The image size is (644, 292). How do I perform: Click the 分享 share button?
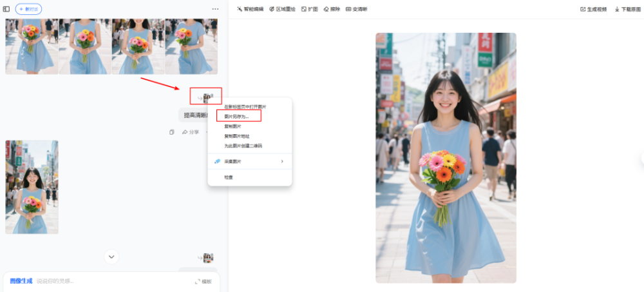[190, 132]
